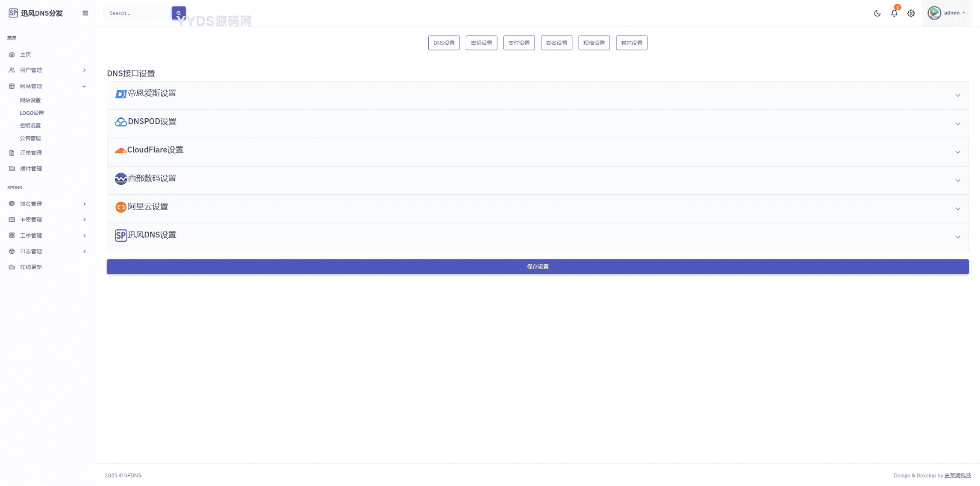Image resolution: width=980 pixels, height=486 pixels.
Task: Expand the 迅风DNS设置 panel chevron
Action: coord(958,237)
